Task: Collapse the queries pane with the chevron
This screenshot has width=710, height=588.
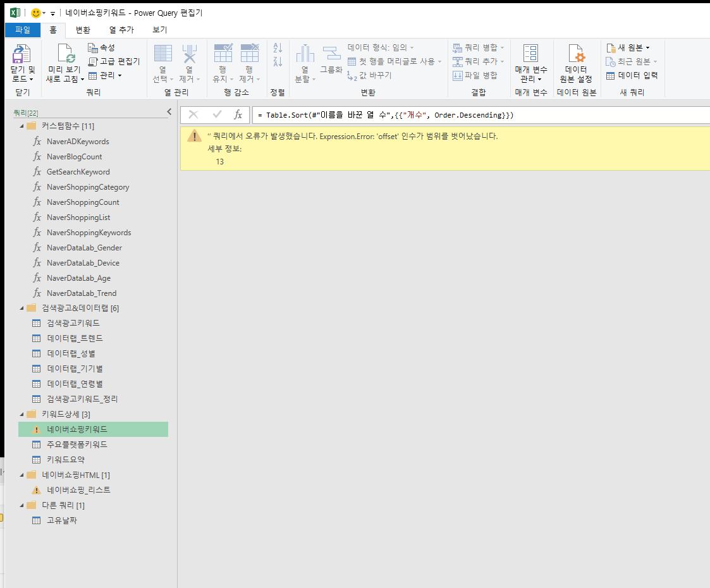Action: click(x=169, y=112)
